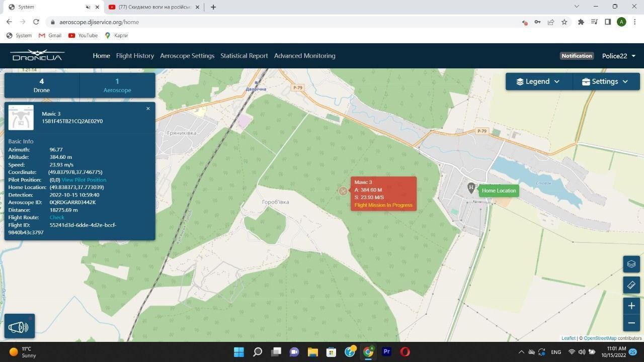
Task: Go to Flight History page
Action: (135, 56)
